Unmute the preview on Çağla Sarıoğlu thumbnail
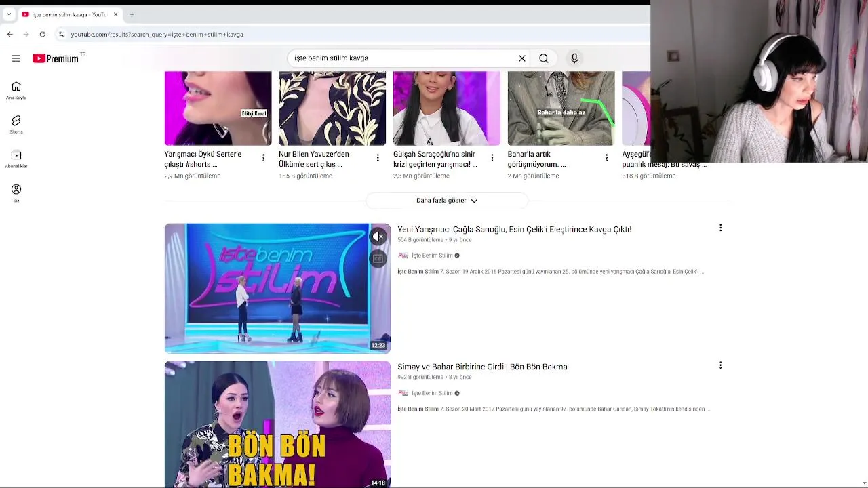This screenshot has height=488, width=868. tap(378, 237)
